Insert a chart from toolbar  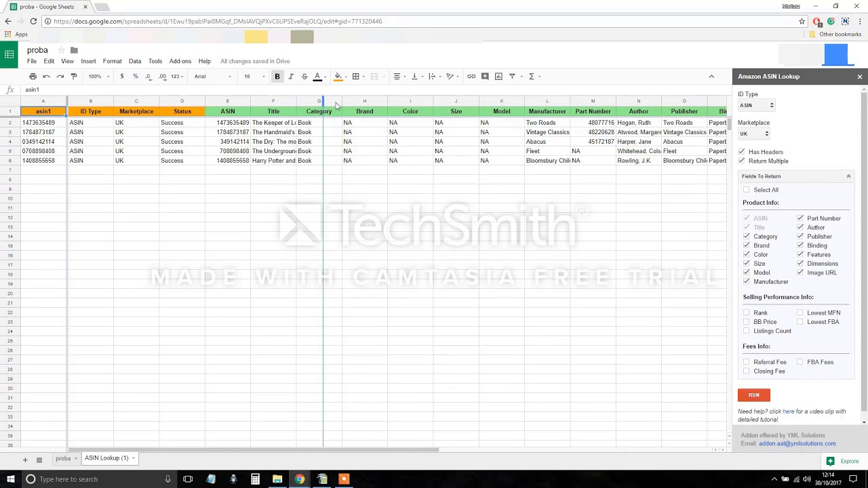point(498,77)
